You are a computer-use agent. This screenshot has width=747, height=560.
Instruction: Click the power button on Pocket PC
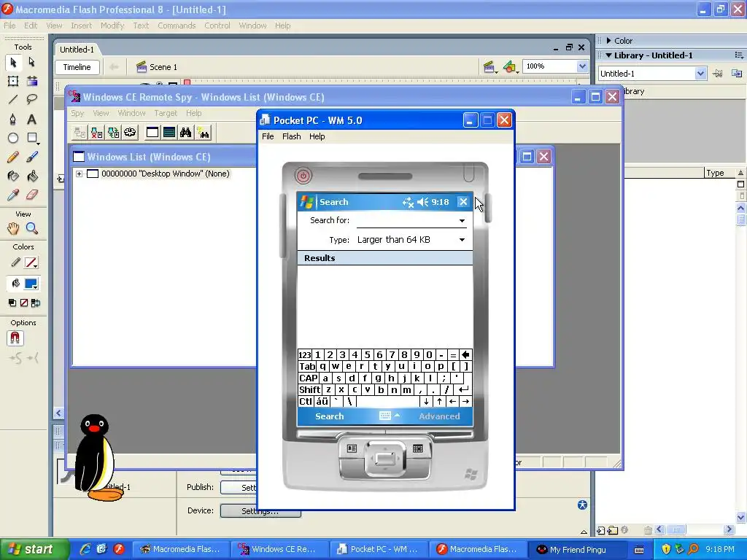(x=303, y=176)
